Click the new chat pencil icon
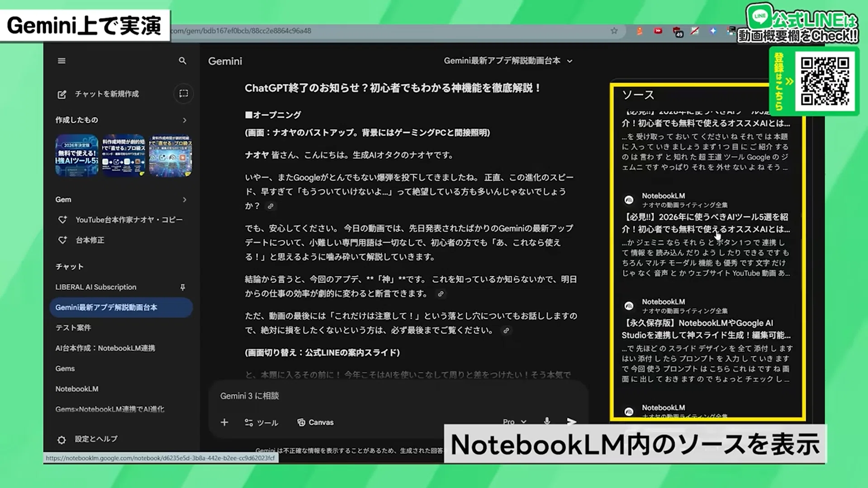 (x=62, y=94)
